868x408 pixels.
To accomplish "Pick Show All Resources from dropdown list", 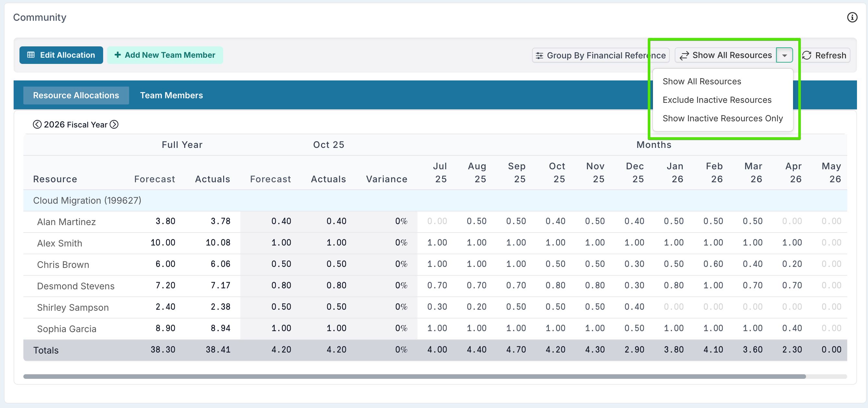I will pos(702,81).
